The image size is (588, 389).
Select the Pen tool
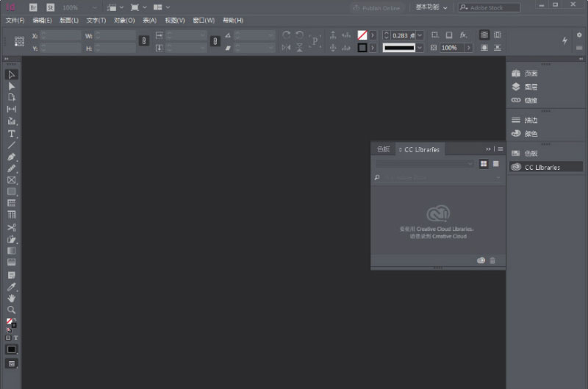(x=12, y=157)
